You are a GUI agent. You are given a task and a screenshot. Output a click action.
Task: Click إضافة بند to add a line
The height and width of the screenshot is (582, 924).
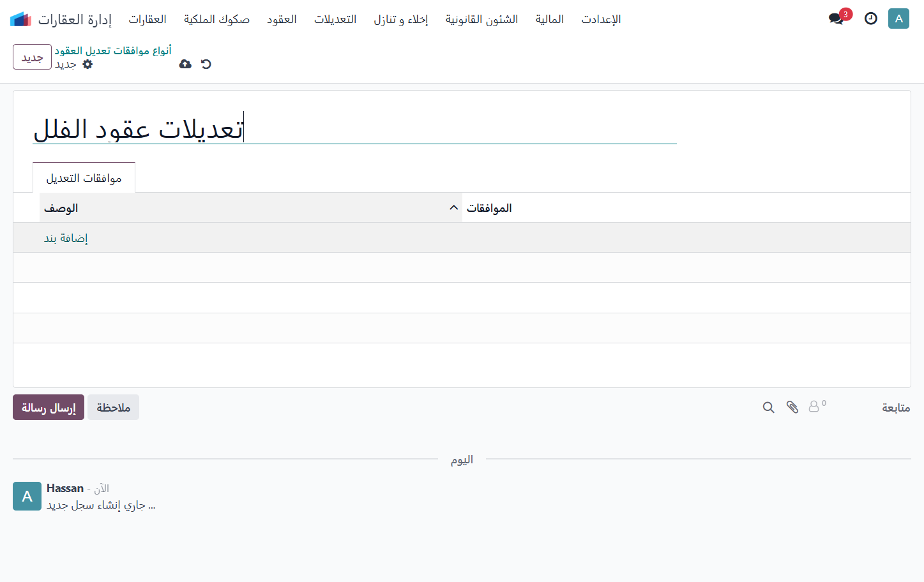(x=66, y=238)
